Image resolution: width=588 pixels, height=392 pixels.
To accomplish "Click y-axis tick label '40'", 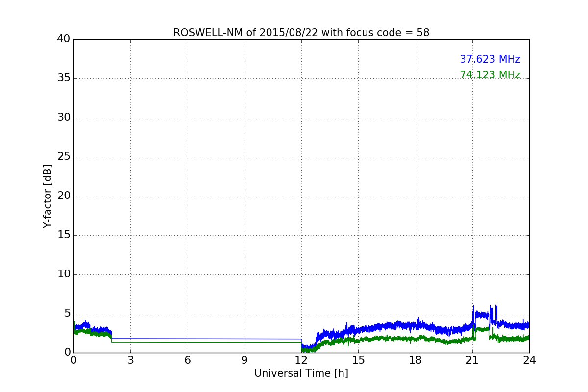I will click(64, 39).
